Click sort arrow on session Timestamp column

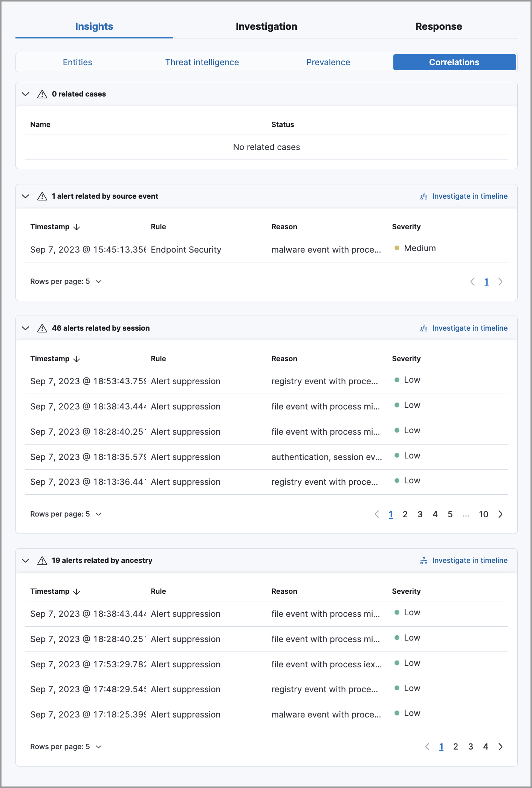coord(77,359)
